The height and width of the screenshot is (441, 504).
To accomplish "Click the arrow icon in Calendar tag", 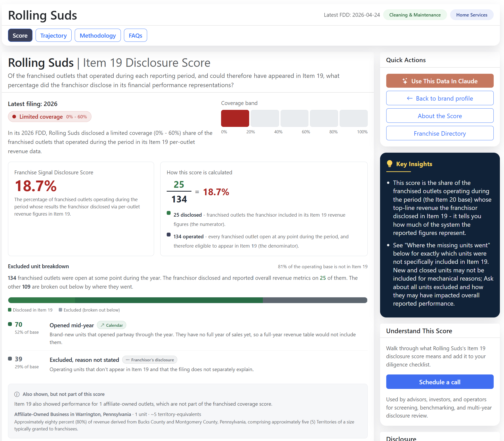I will point(102,325).
